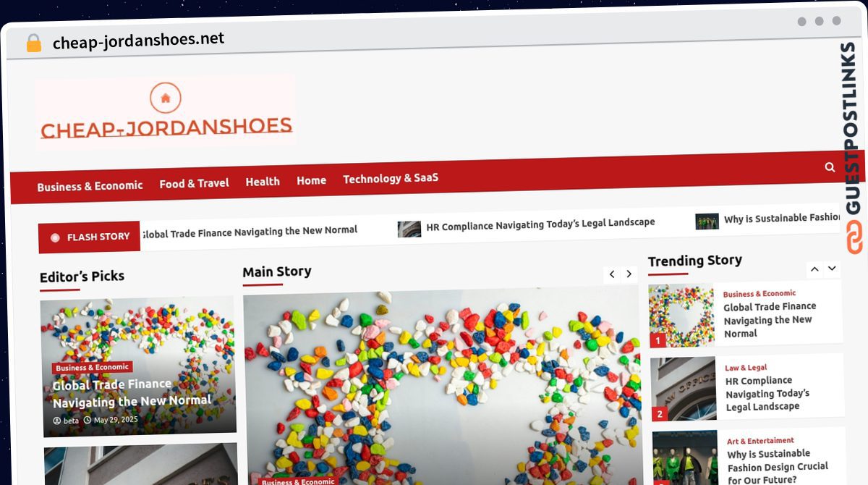Image resolution: width=868 pixels, height=485 pixels.
Task: Click the cheap-jordanshoes.net address bar URL
Action: pyautogui.click(x=139, y=41)
